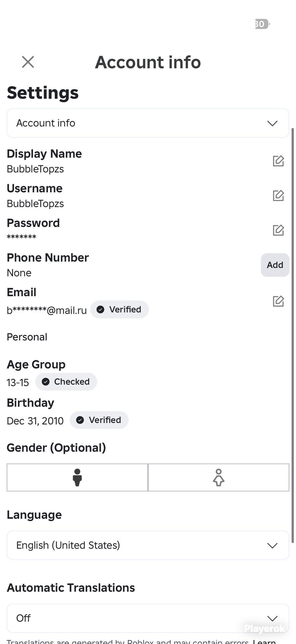Click the Learn more translations link

(x=264, y=641)
